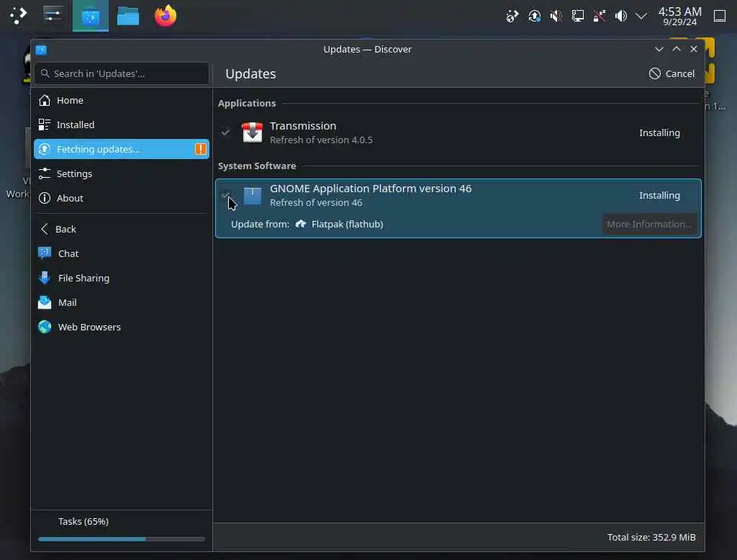Click the Discover window title bar icon
The height and width of the screenshot is (560, 737).
point(41,50)
